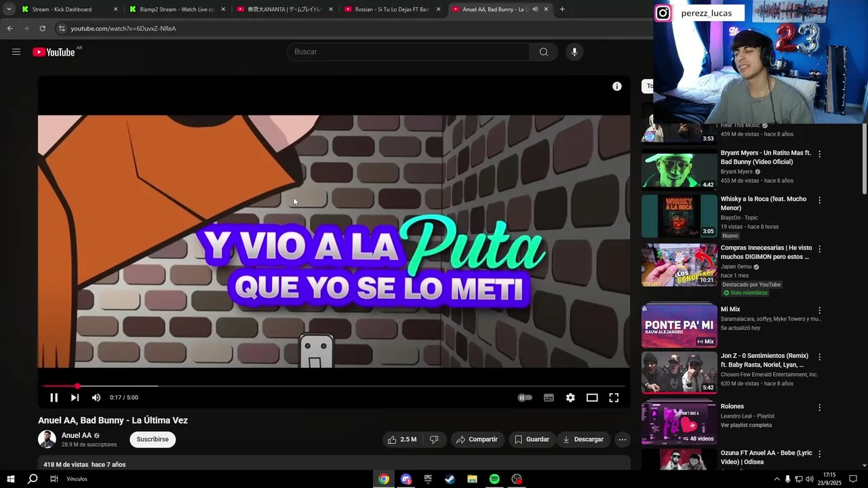The width and height of the screenshot is (868, 488).
Task: Open system volume control in tray
Action: (x=809, y=479)
